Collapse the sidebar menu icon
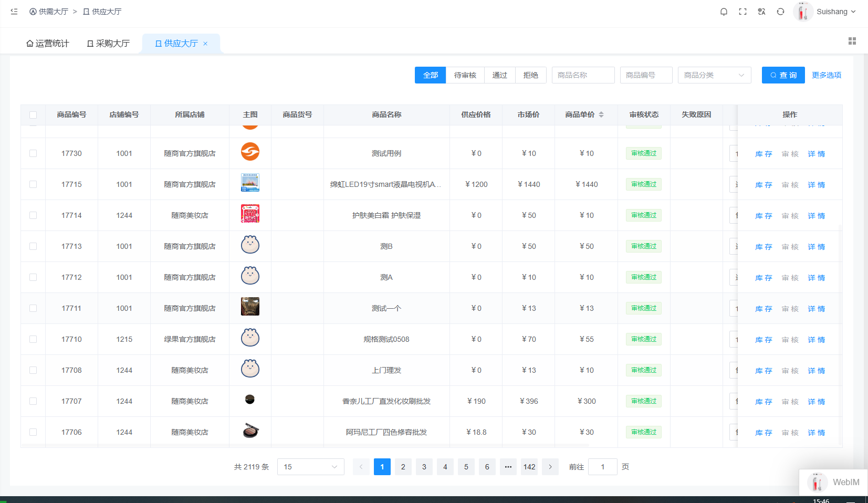This screenshot has width=868, height=503. pos(14,12)
